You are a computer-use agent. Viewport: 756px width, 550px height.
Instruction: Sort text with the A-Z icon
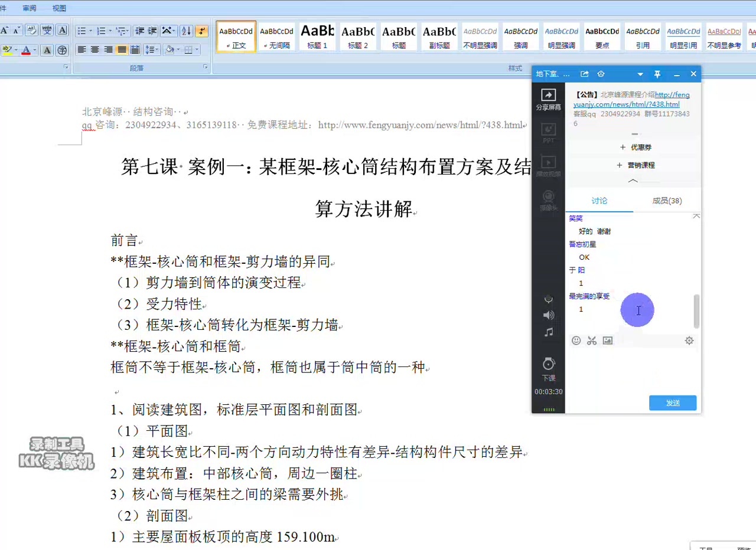pyautogui.click(x=186, y=31)
